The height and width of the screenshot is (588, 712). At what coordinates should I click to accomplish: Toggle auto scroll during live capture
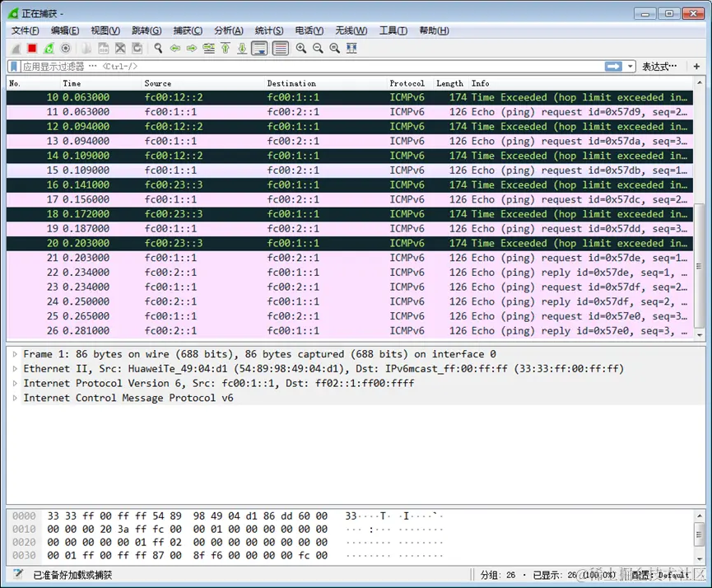click(x=260, y=48)
